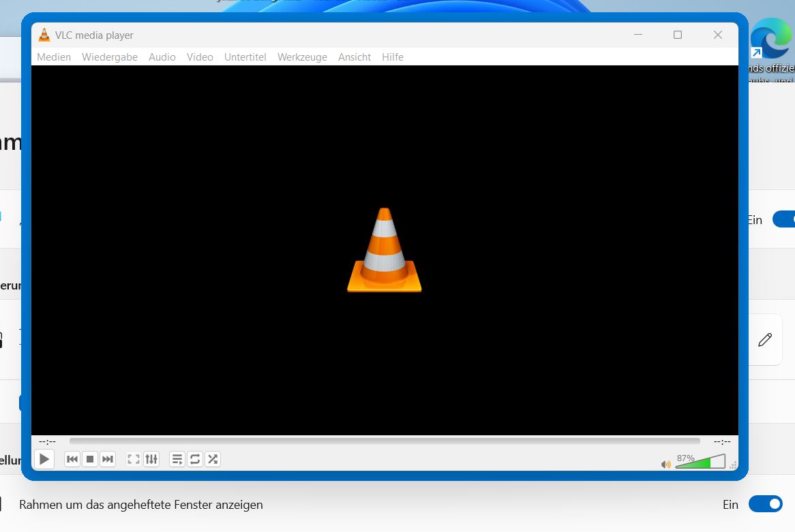Click the pencil edit icon in Settings
Screen dimensions: 795x532
click(765, 339)
